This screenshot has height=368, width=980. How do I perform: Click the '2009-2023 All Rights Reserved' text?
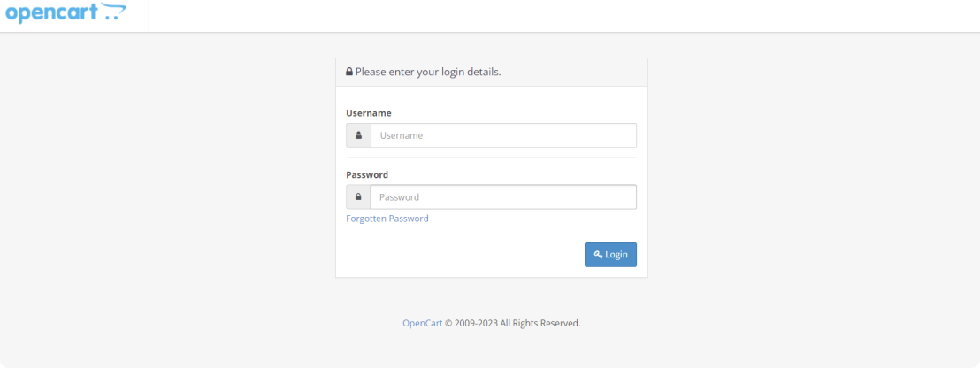(x=517, y=323)
